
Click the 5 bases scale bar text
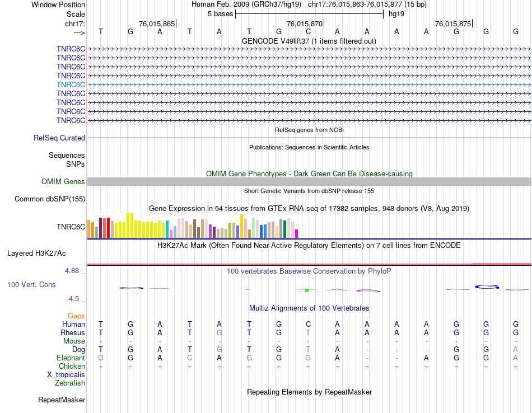point(220,14)
